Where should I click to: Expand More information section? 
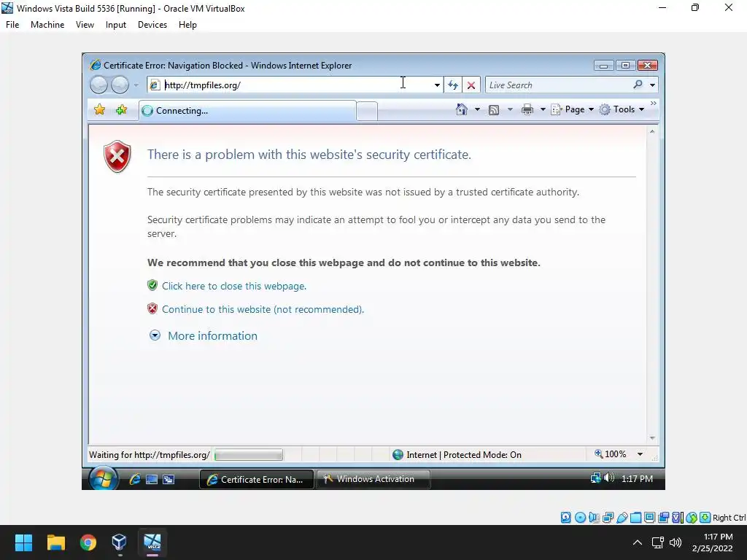pyautogui.click(x=212, y=335)
